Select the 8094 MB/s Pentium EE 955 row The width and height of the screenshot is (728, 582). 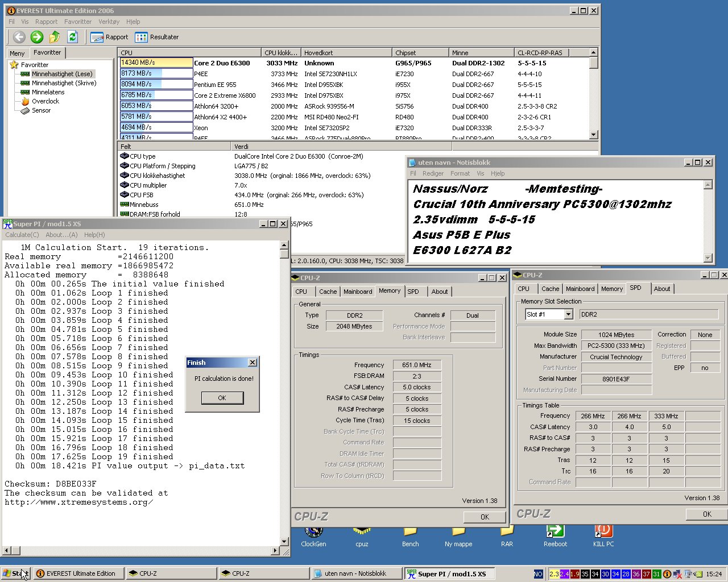click(353, 85)
